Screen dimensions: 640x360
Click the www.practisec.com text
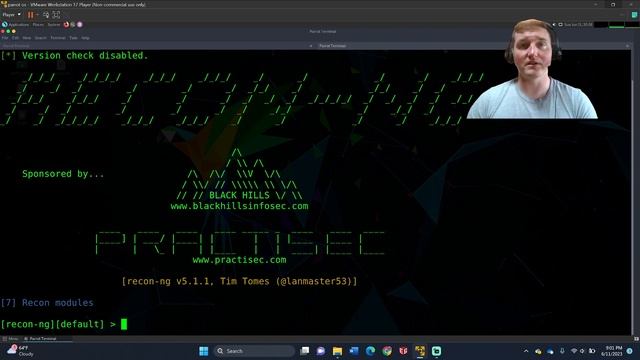pos(239,260)
